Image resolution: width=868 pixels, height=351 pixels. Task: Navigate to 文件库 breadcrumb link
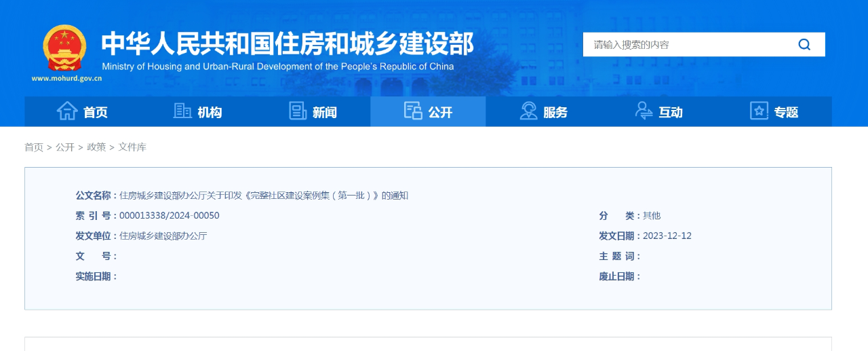(132, 147)
